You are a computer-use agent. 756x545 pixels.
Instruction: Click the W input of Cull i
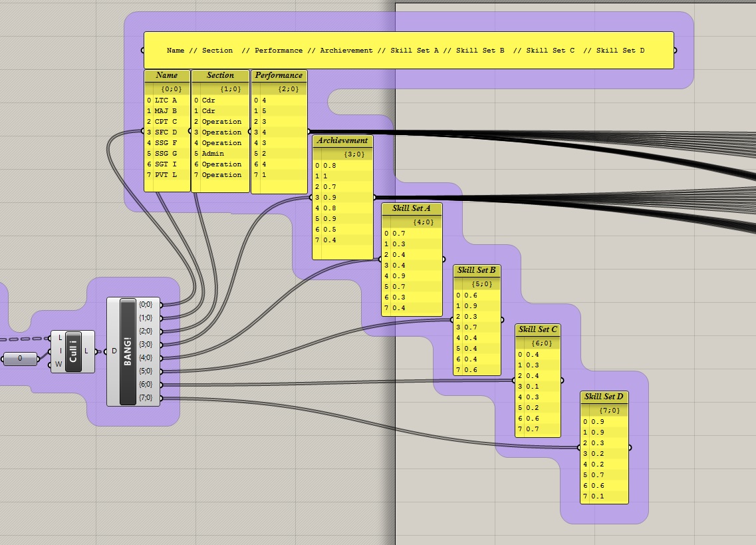(x=59, y=364)
